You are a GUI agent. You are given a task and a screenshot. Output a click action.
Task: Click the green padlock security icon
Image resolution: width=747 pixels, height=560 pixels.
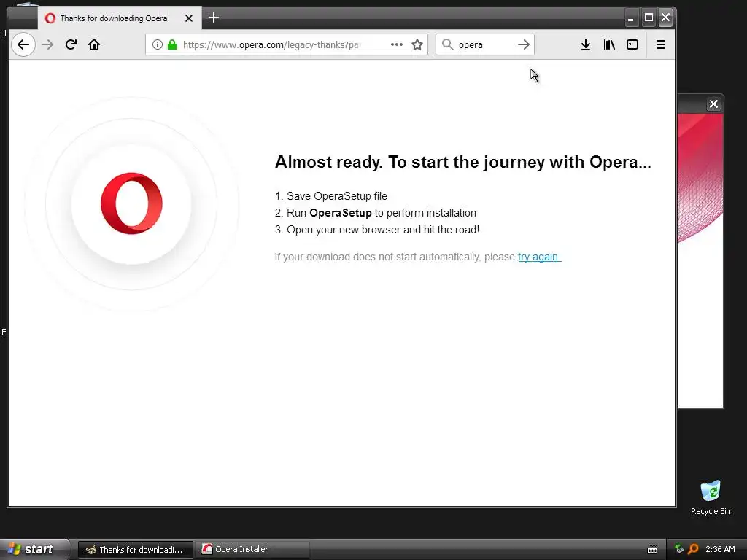pos(172,44)
